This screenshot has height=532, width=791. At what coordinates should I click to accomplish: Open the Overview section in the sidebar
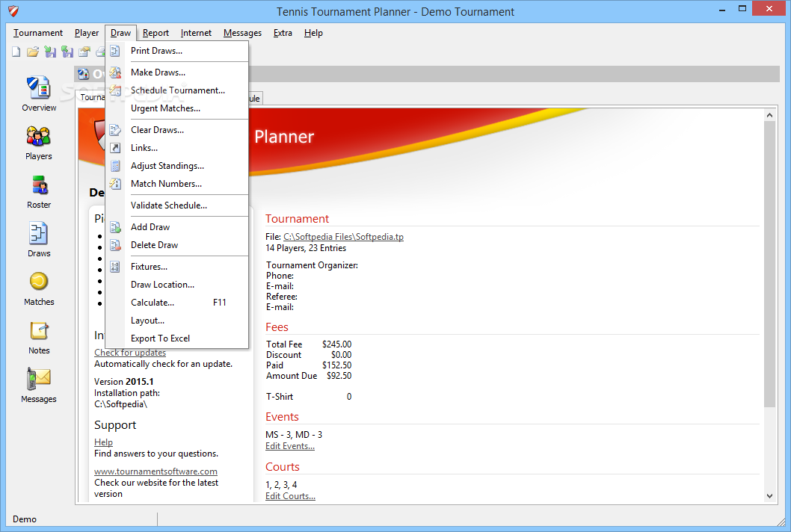[x=39, y=94]
